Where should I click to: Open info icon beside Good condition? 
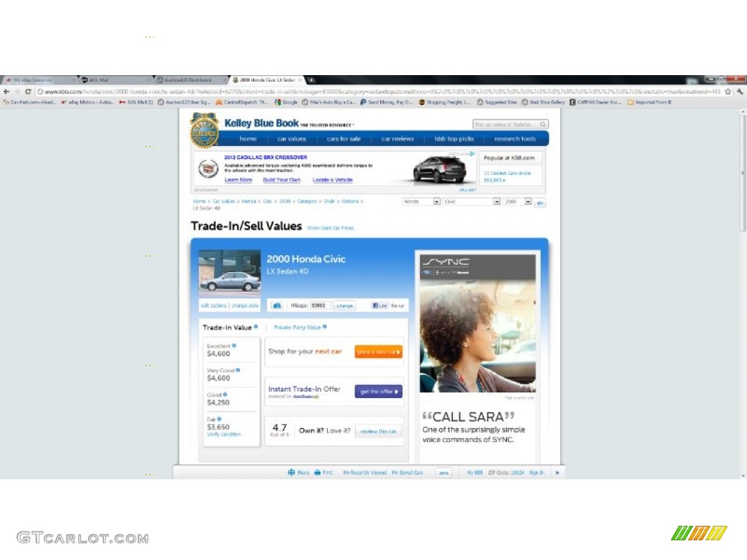click(x=225, y=394)
